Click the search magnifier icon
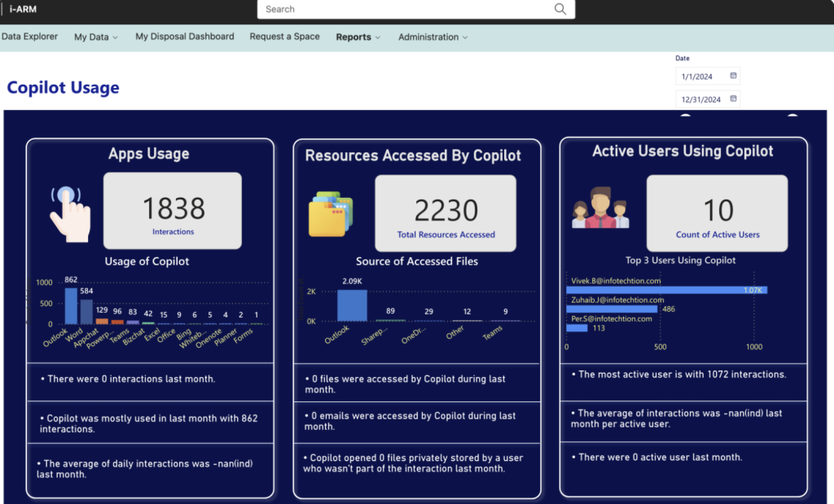Screen dimensions: 834x504 click(x=560, y=9)
